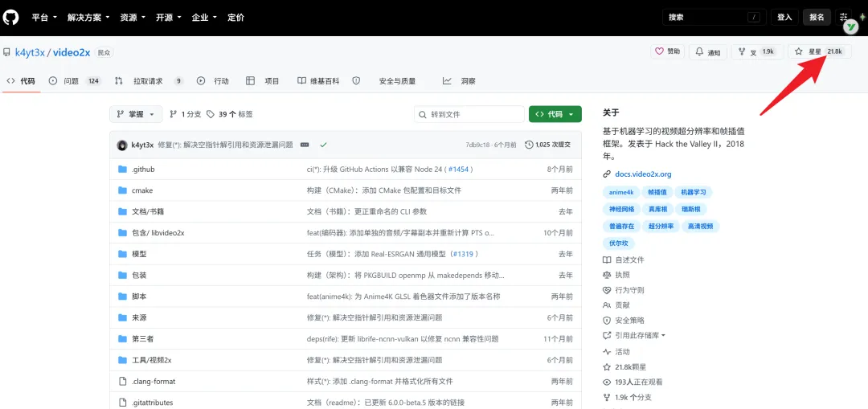This screenshot has width=868, height=409.
Task: Click the anime4k topic tag
Action: (620, 192)
